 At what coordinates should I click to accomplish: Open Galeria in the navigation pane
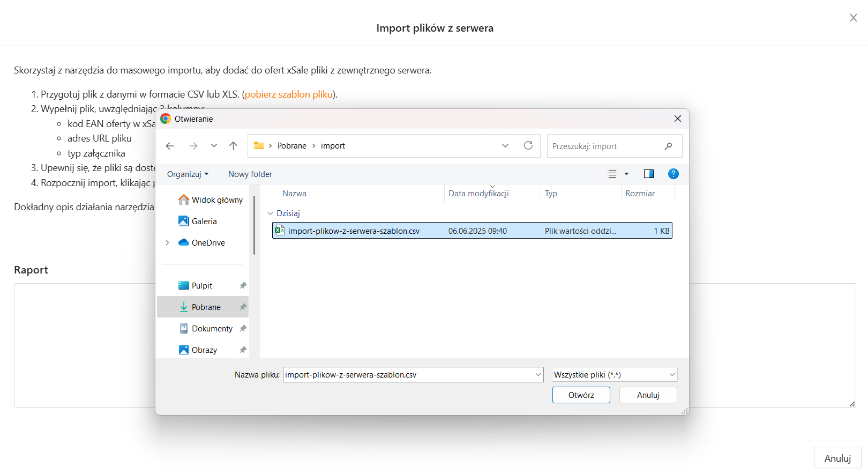204,221
